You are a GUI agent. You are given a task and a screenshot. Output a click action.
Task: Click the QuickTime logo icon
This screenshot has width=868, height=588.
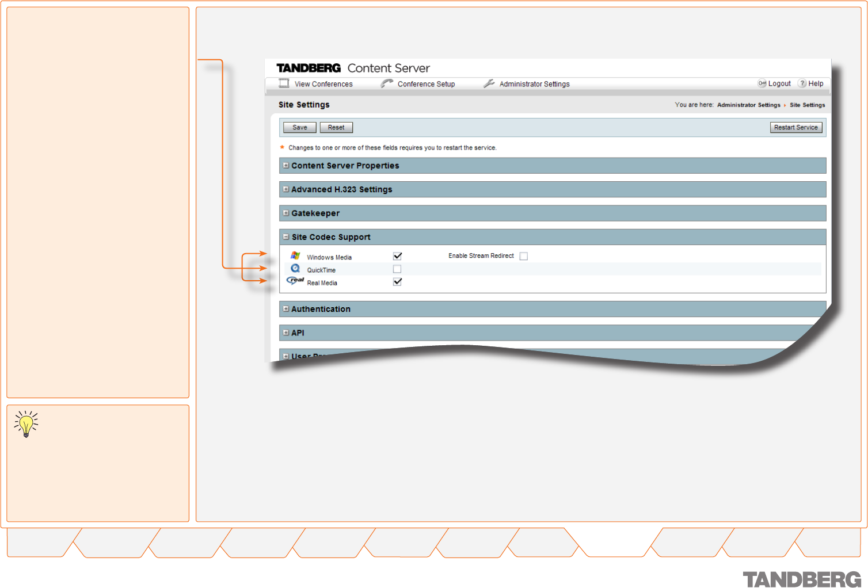[295, 268]
